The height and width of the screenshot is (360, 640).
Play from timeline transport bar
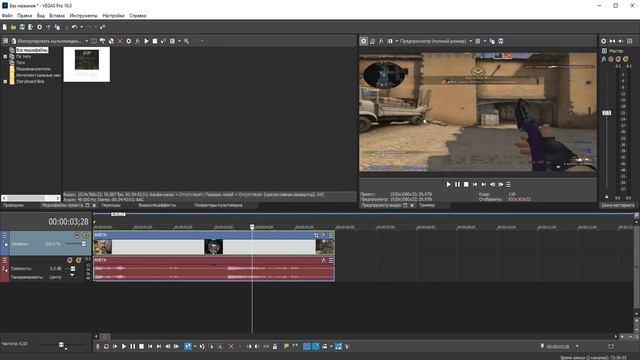[x=124, y=347]
